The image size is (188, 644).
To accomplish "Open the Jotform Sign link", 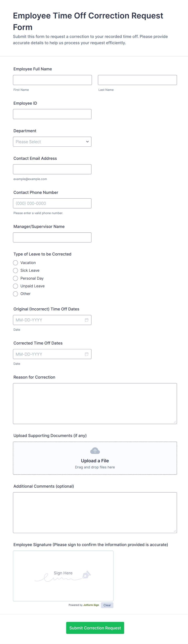I will click(x=91, y=605).
